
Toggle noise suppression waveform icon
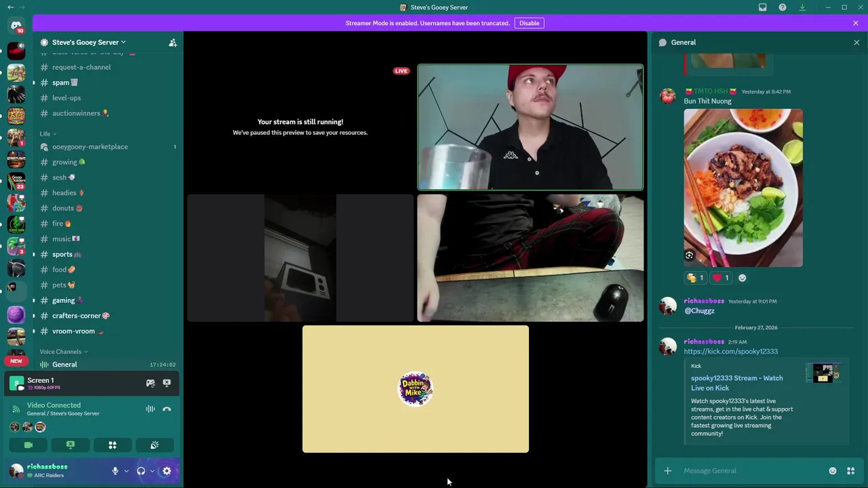pyautogui.click(x=151, y=409)
